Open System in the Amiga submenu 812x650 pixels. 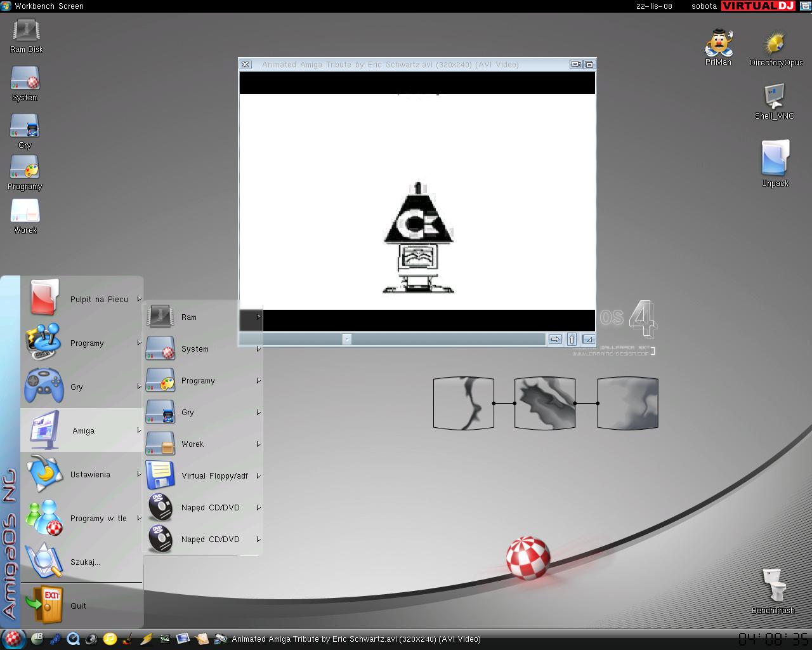pyautogui.click(x=203, y=348)
